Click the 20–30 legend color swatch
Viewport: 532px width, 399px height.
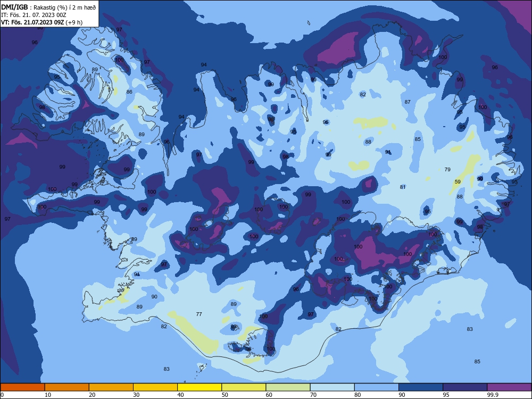click(x=111, y=387)
